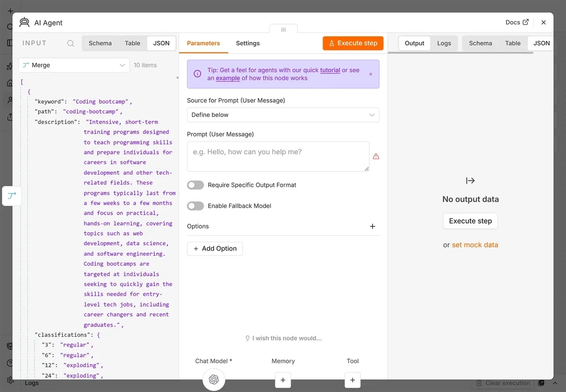
Task: Click the "keyword" JSON key
Action: pos(49,101)
